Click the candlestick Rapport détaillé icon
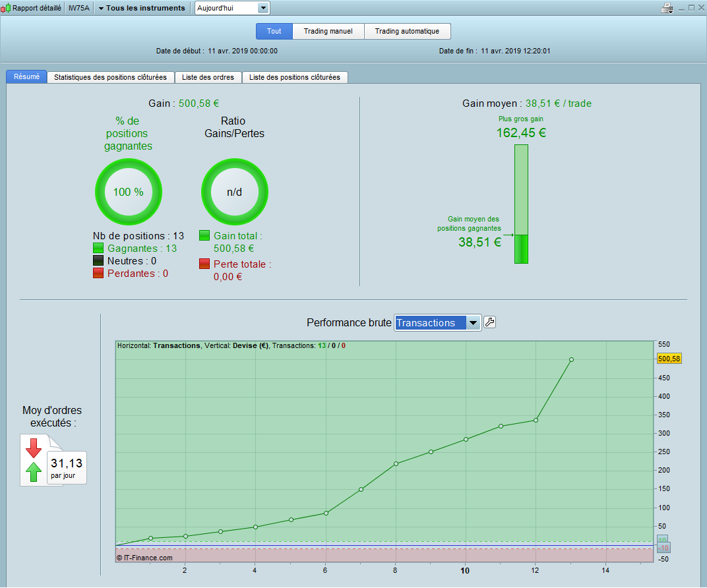707x588 pixels. point(5,8)
